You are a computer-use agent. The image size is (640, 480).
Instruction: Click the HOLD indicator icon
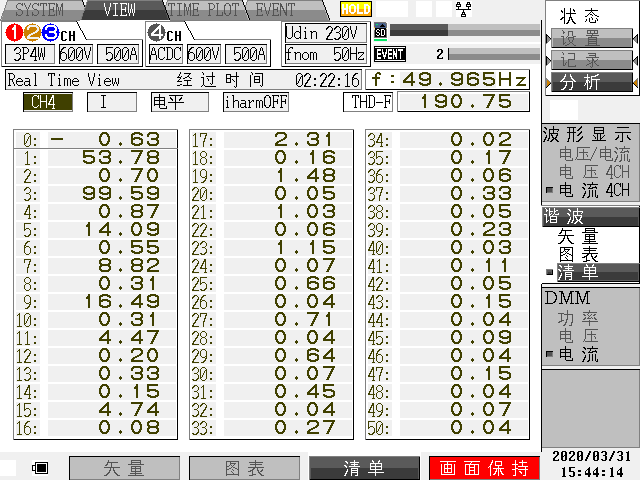point(355,9)
